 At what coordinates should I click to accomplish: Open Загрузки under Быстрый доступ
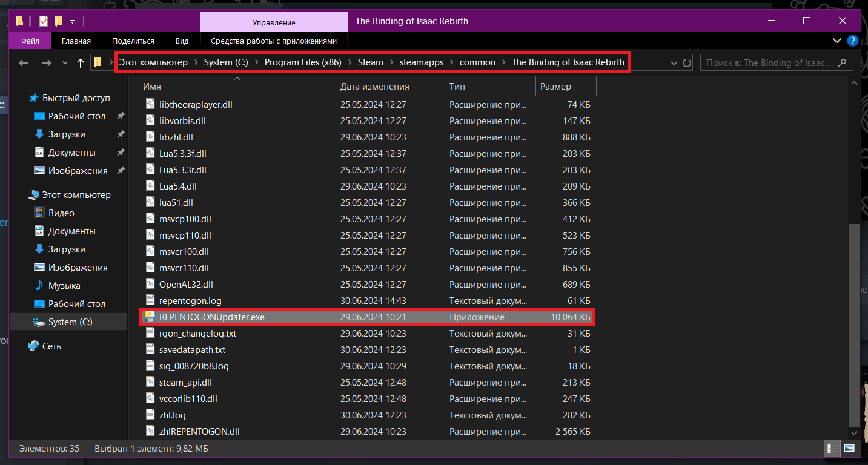(67, 134)
